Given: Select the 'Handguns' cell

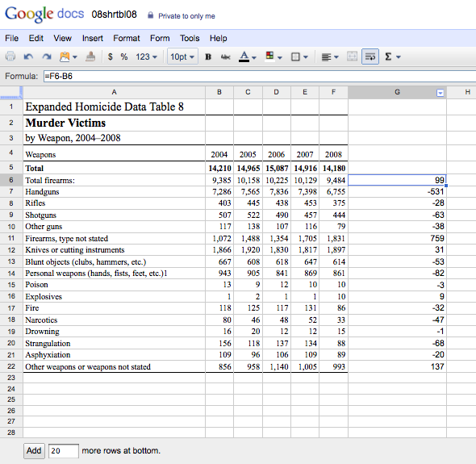Looking at the screenshot, I should click(114, 191).
